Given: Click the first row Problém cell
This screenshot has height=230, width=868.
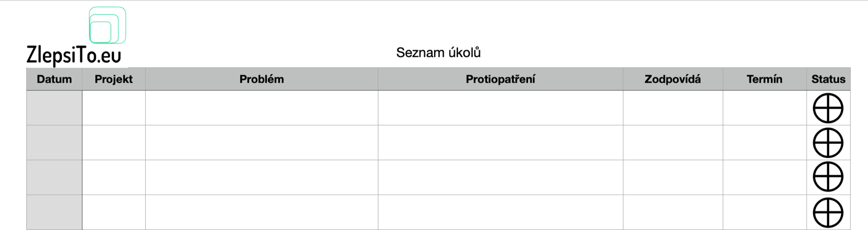Looking at the screenshot, I should (261, 108).
